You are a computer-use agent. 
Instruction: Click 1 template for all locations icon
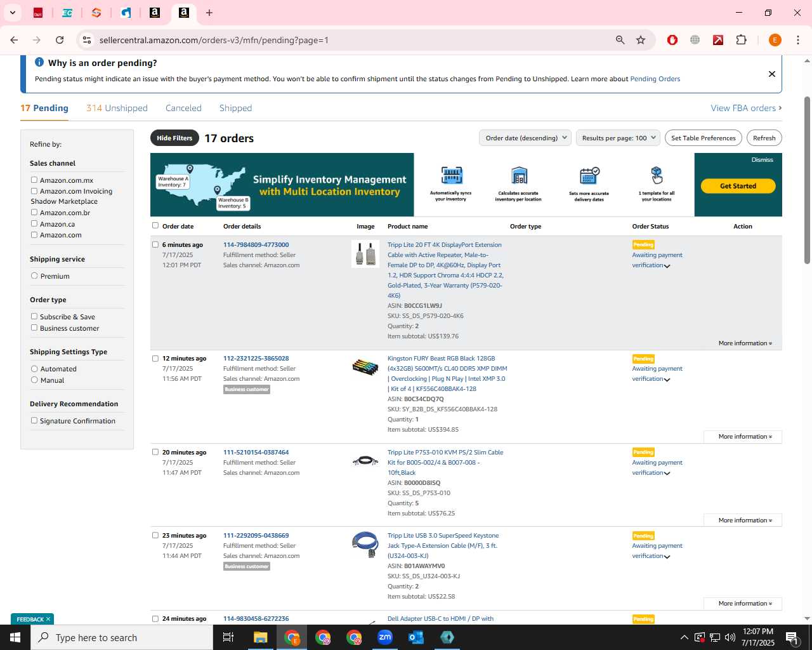point(657,175)
